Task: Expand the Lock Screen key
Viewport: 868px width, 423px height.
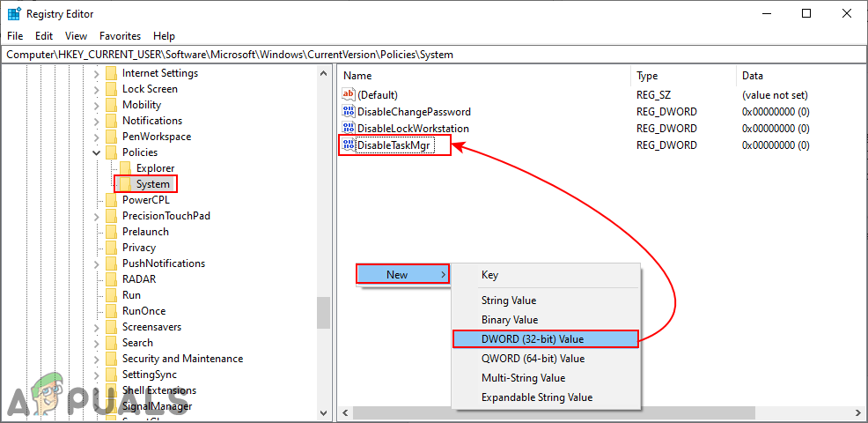Action: pos(96,89)
